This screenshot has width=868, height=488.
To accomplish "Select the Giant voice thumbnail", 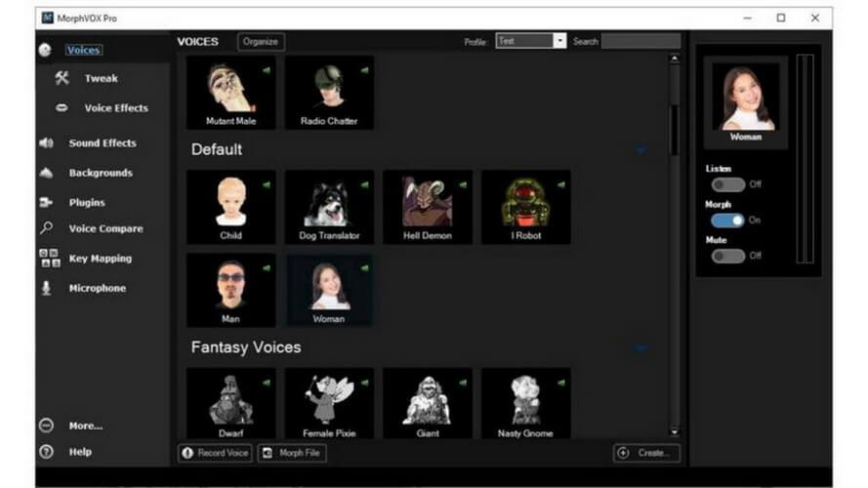I will coord(428,403).
